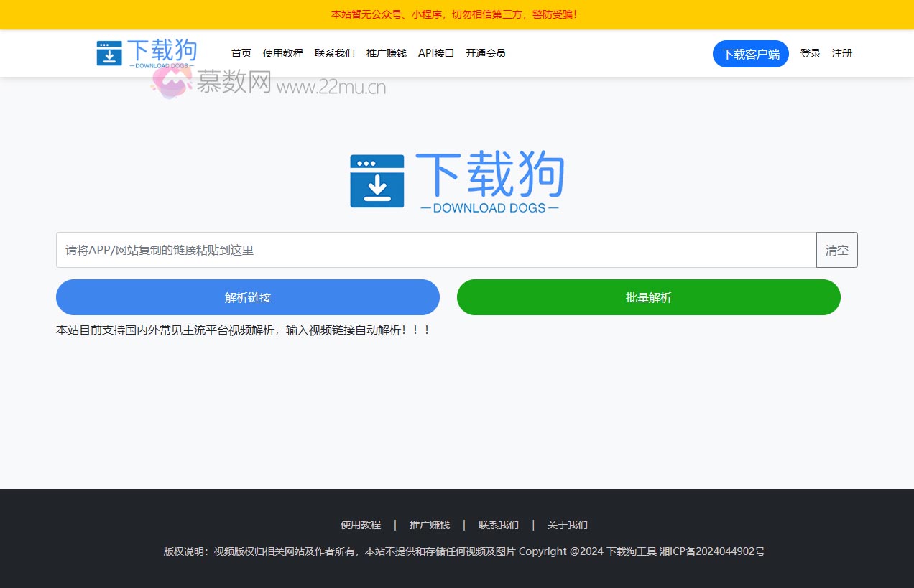This screenshot has height=588, width=914.
Task: Click 清空 to clear the input field
Action: tap(836, 250)
